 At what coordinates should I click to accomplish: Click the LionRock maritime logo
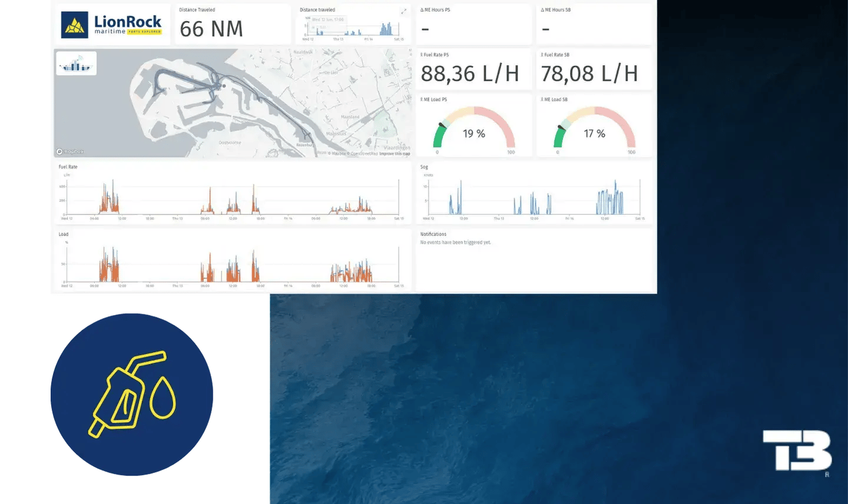point(112,25)
